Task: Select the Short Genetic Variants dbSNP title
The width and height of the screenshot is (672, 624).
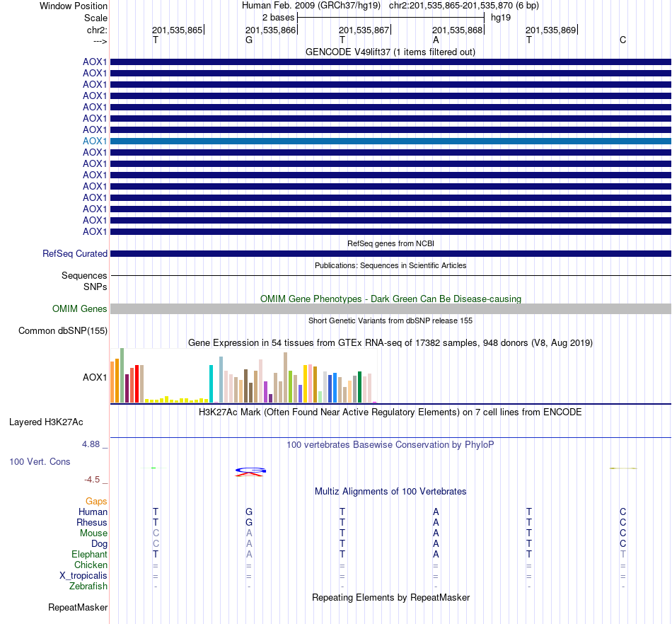Action: pos(390,320)
